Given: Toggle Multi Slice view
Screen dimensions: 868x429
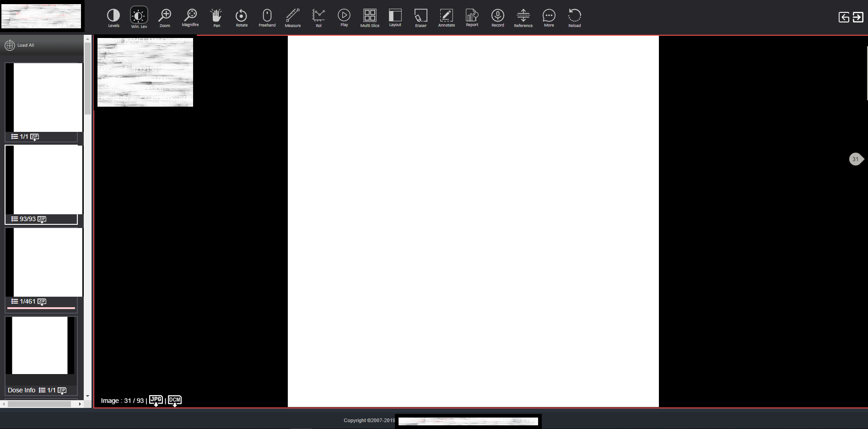Looking at the screenshot, I should [370, 16].
